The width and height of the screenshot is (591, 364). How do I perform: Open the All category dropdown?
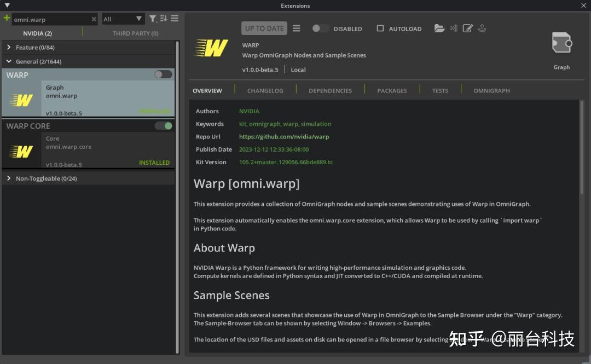[123, 18]
